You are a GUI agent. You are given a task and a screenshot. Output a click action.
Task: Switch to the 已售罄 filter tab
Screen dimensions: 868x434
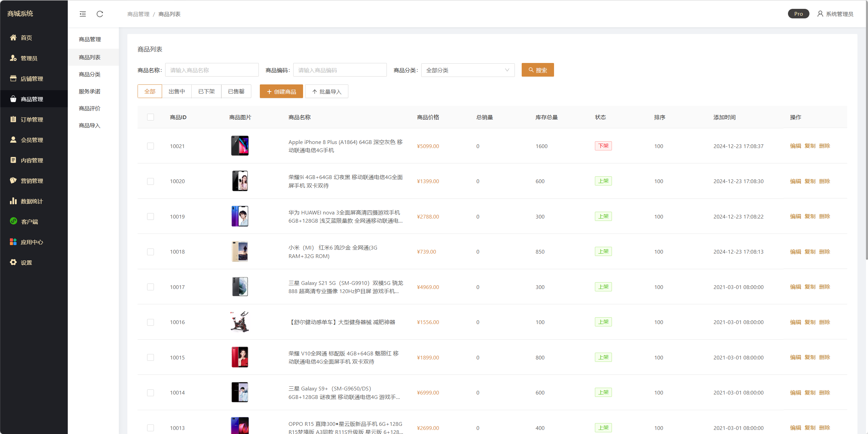[236, 91]
